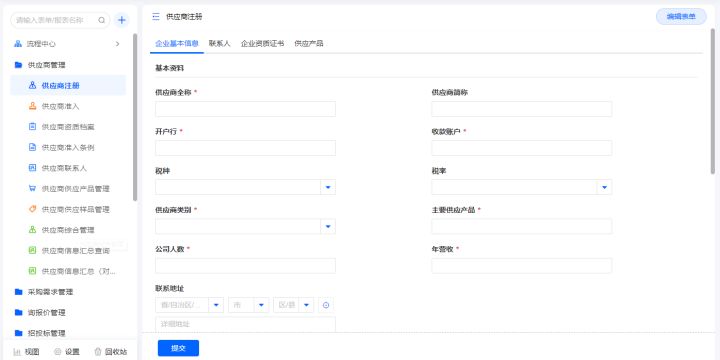Click the 供应商注册 sidebar item icon
The height and width of the screenshot is (360, 720).
tap(32, 85)
